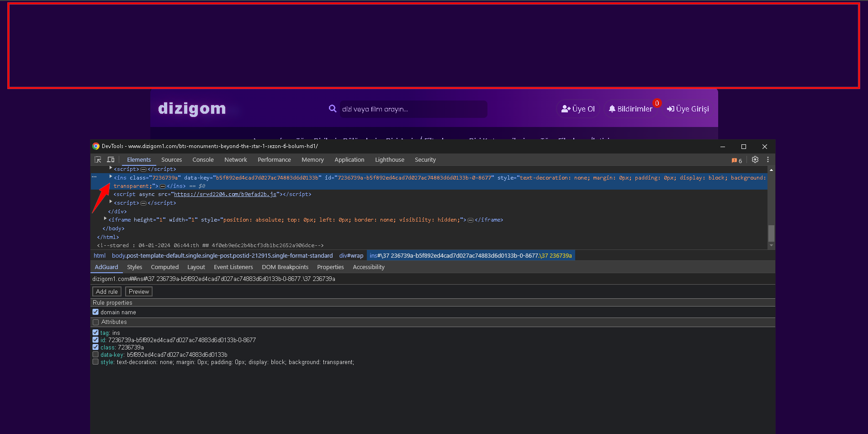Open the AdGuard tab in DevTools

pos(106,267)
